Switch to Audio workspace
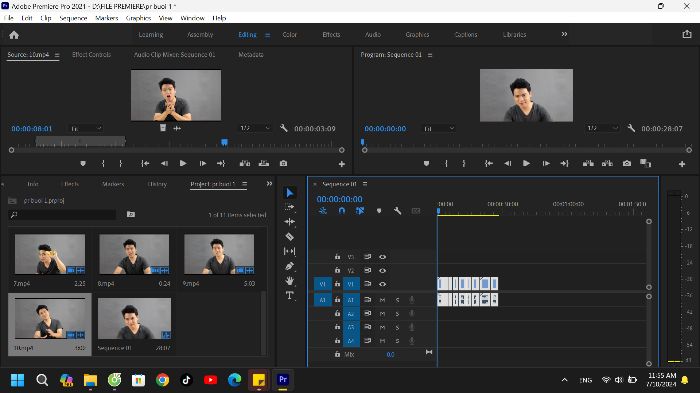Image resolution: width=700 pixels, height=393 pixels. tap(373, 34)
